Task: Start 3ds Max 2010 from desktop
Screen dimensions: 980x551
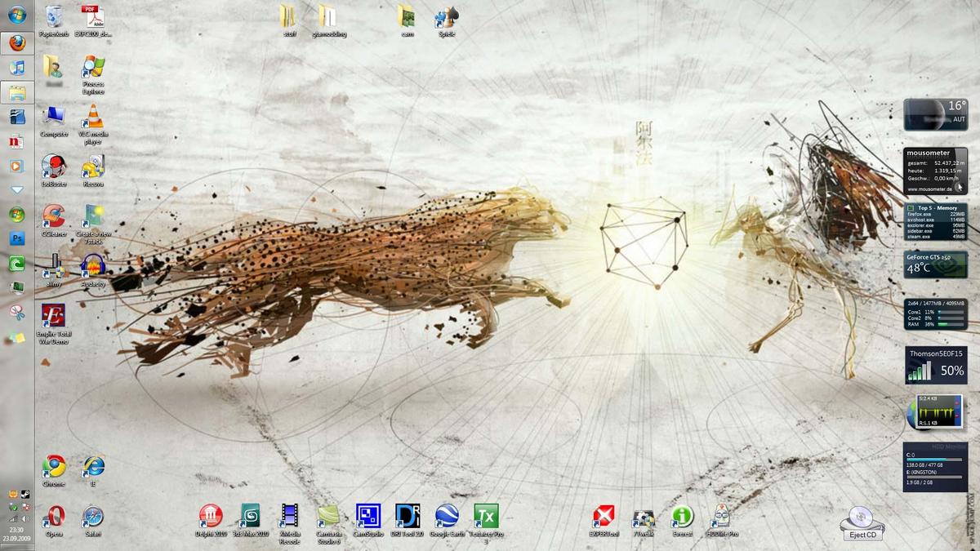Action: pos(250,515)
